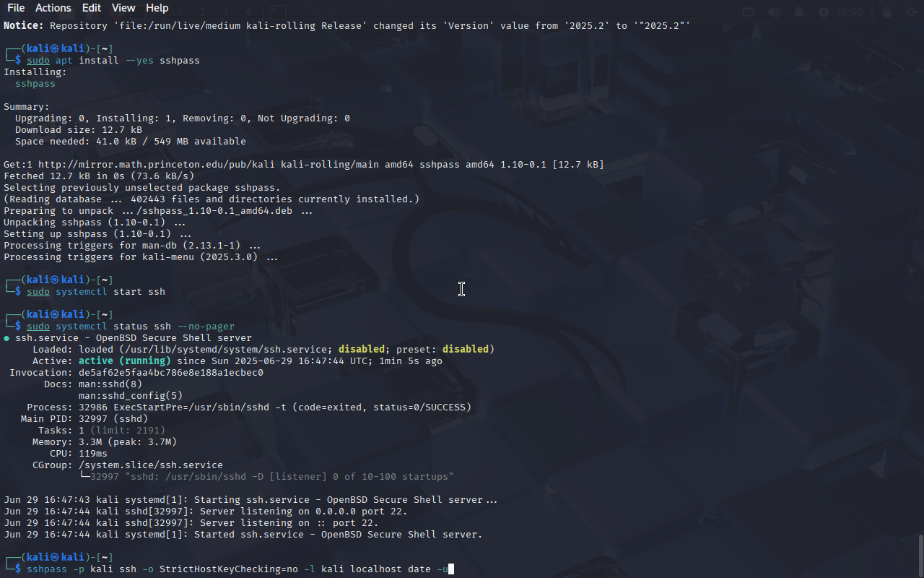Open the Help menu
The image size is (924, 578).
point(157,8)
